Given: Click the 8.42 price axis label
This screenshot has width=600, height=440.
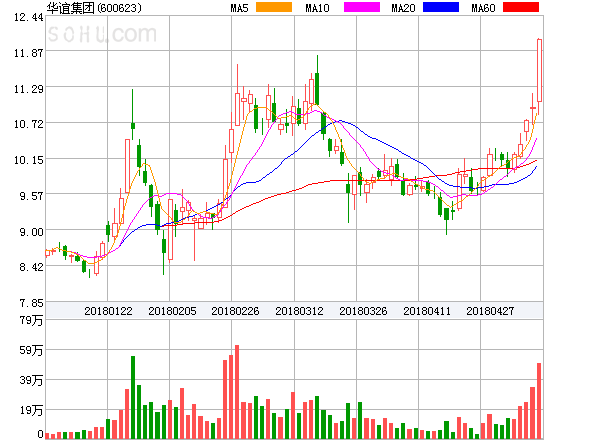Looking at the screenshot, I should click(x=31, y=267).
